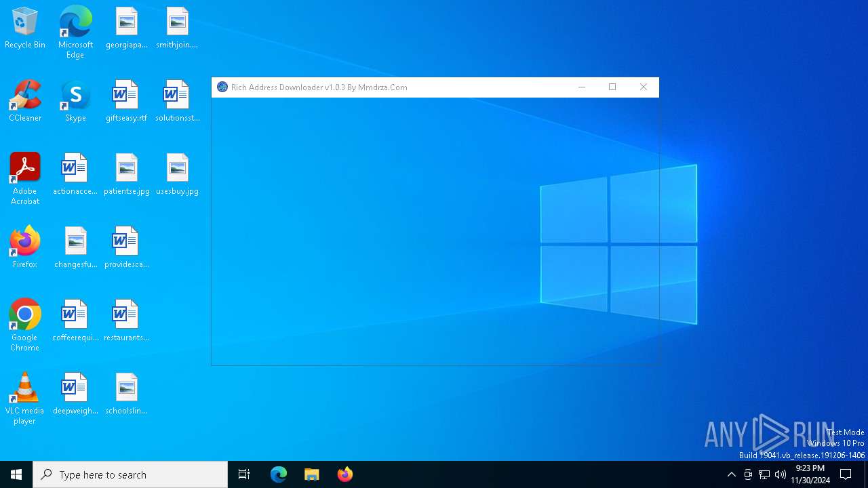Viewport: 868px width, 488px height.
Task: Select the Firefox desktop shortcut
Action: (25, 248)
